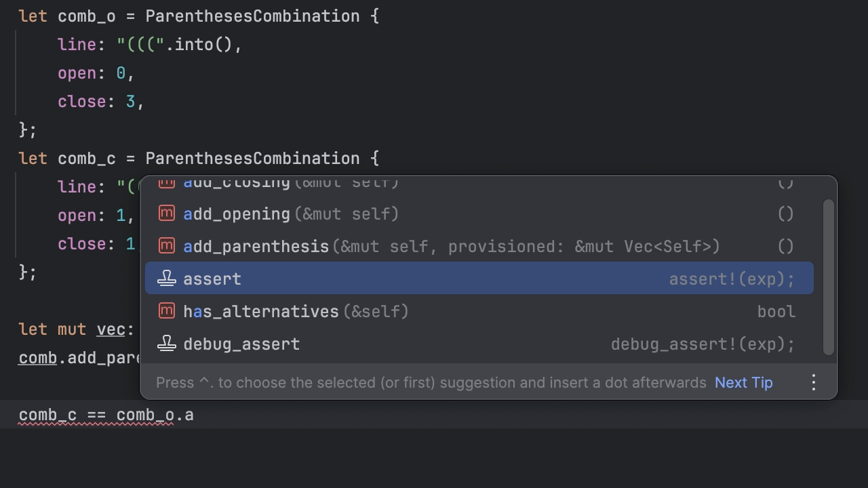Click the method icon beside add_opening

point(166,213)
